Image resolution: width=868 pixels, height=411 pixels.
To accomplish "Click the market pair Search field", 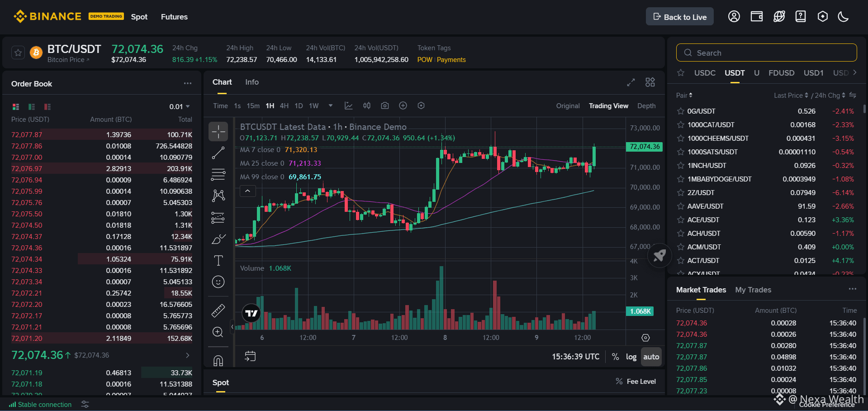I will (x=766, y=53).
